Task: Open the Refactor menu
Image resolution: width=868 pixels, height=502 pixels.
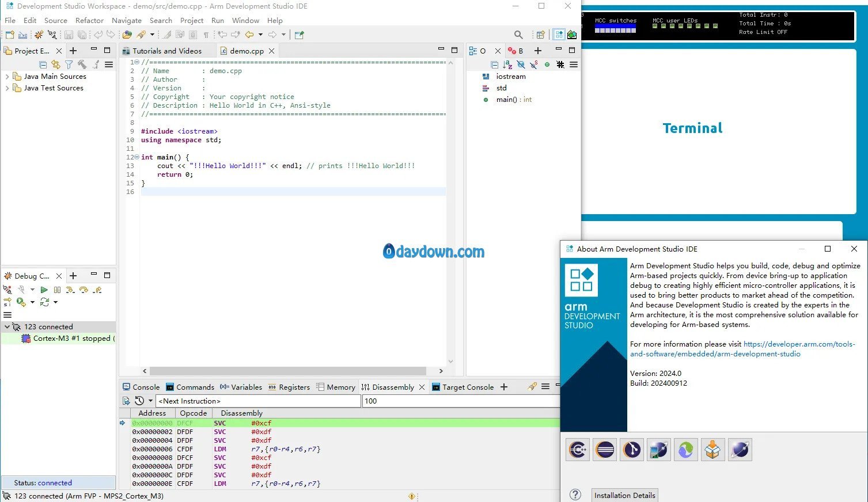Action: tap(89, 20)
